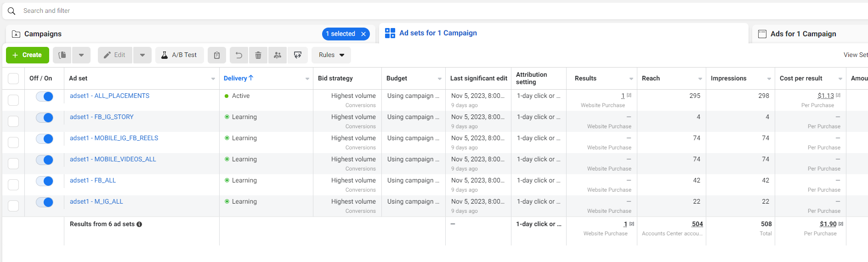Image resolution: width=868 pixels, height=262 pixels.
Task: Open the 'Ads for 1 Campaign' tab
Action: [x=803, y=34]
